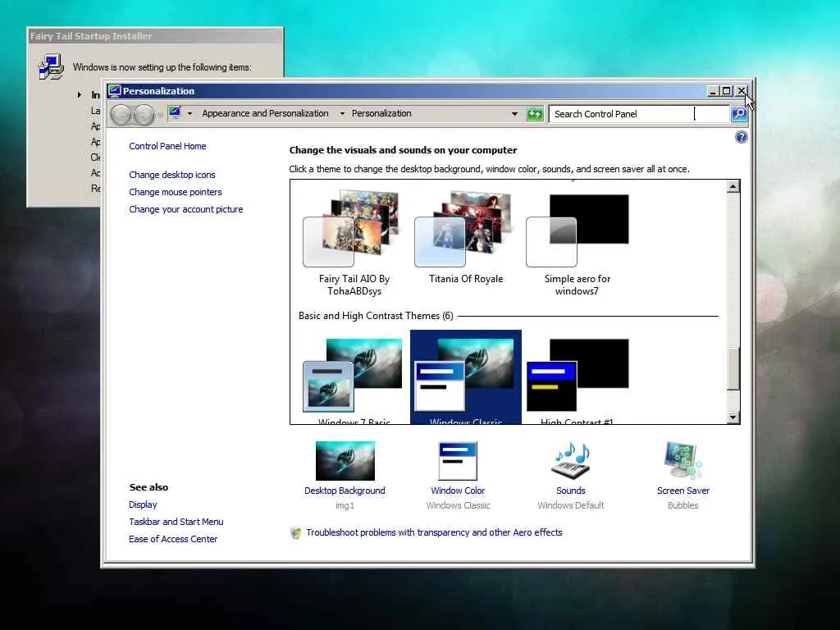Click 'Basic and High Contrast Themes (6)' heading
Image resolution: width=840 pixels, height=630 pixels.
[376, 316]
